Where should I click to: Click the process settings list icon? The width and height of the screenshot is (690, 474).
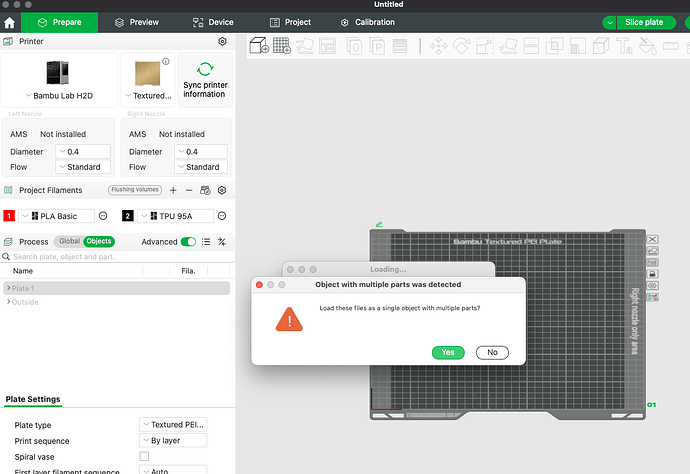(206, 242)
